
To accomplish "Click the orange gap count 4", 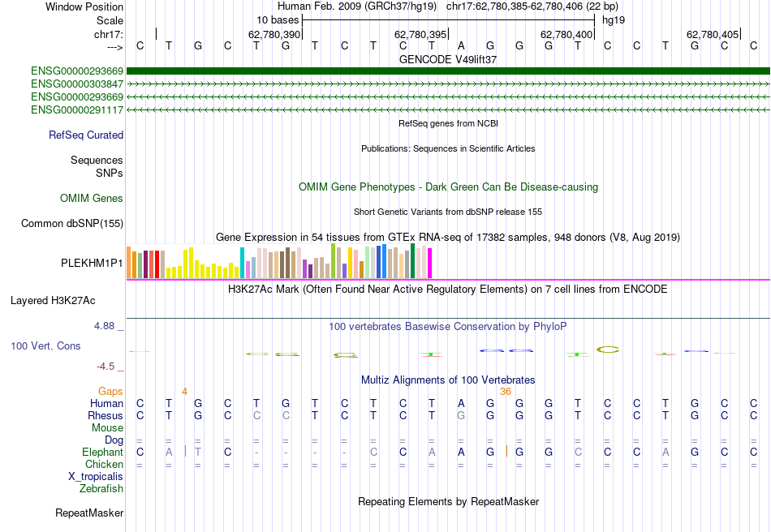I will click(x=184, y=392).
